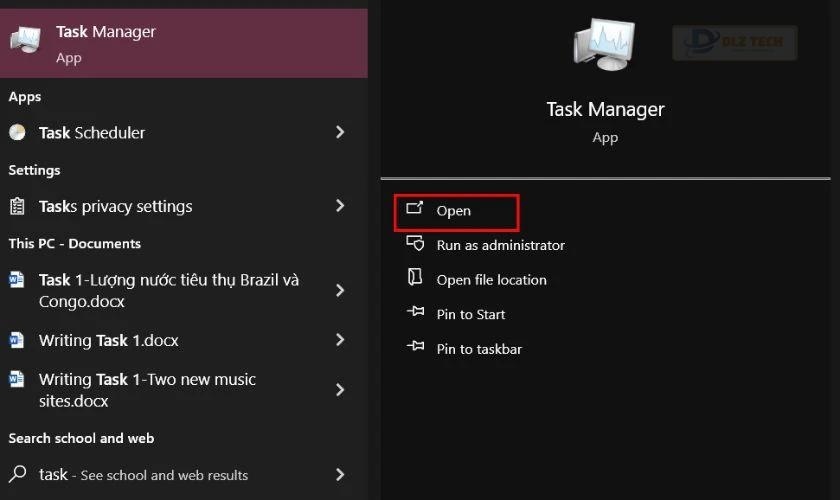Open the Task Scheduler app result
Screen dimensions: 840x500
coord(184,132)
